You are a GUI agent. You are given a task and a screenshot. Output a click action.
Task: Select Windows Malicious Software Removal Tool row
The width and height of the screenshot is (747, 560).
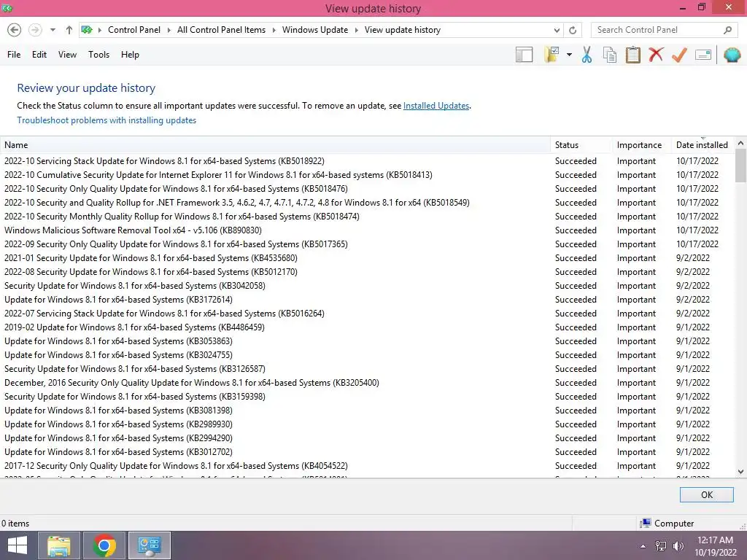pyautogui.click(x=368, y=230)
